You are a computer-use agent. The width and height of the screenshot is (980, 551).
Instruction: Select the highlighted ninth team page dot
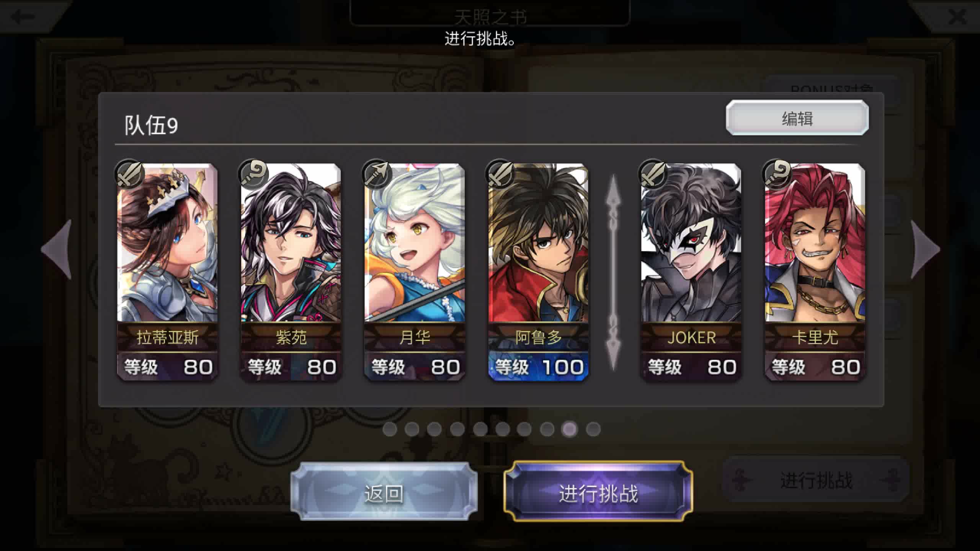570,429
